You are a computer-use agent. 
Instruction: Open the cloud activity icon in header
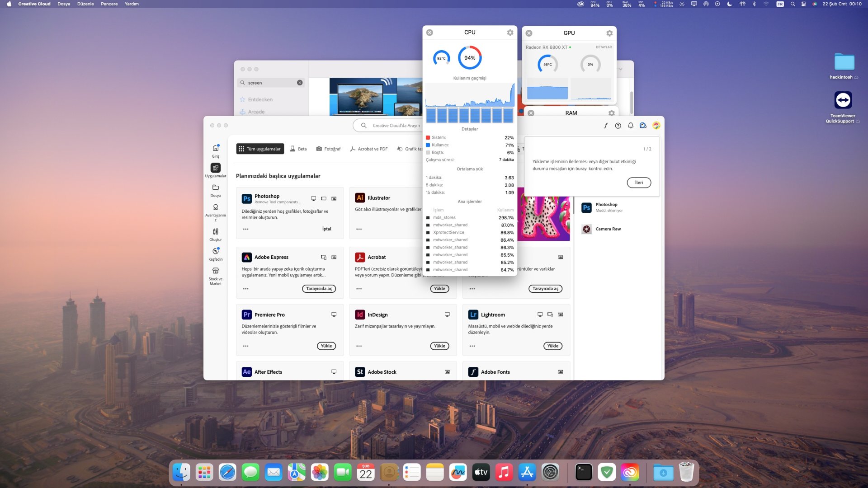point(643,126)
